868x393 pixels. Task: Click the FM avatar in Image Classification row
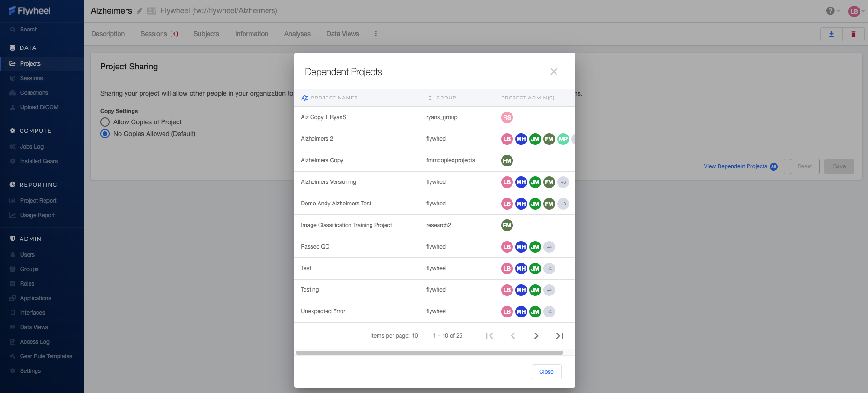(x=507, y=226)
